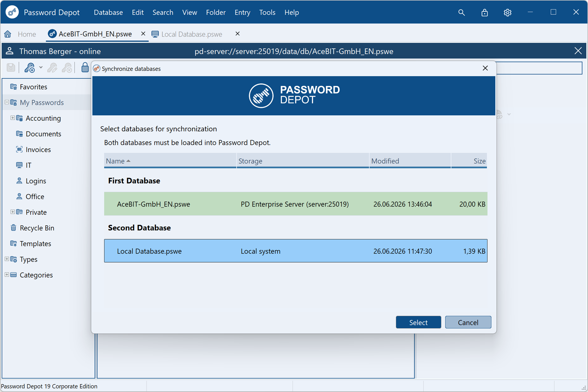Select the IT folder

(x=28, y=165)
